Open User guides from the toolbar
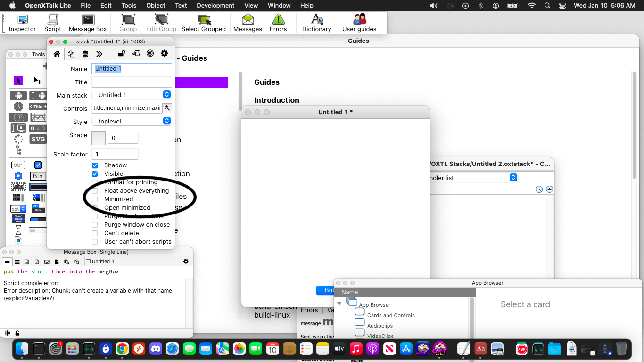This screenshot has height=362, width=644. coord(359,23)
